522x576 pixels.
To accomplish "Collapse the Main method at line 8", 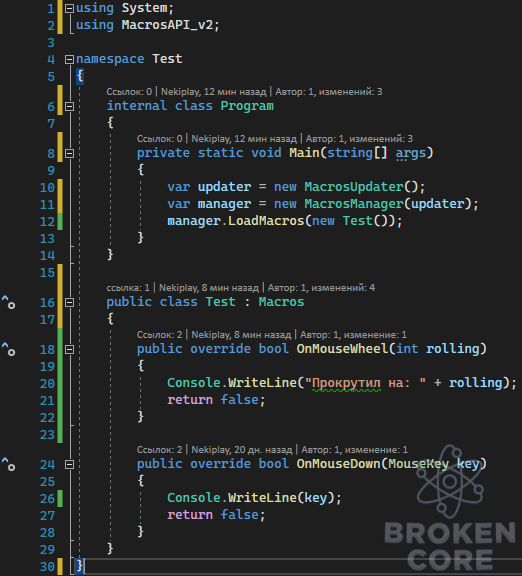I will pos(69,154).
